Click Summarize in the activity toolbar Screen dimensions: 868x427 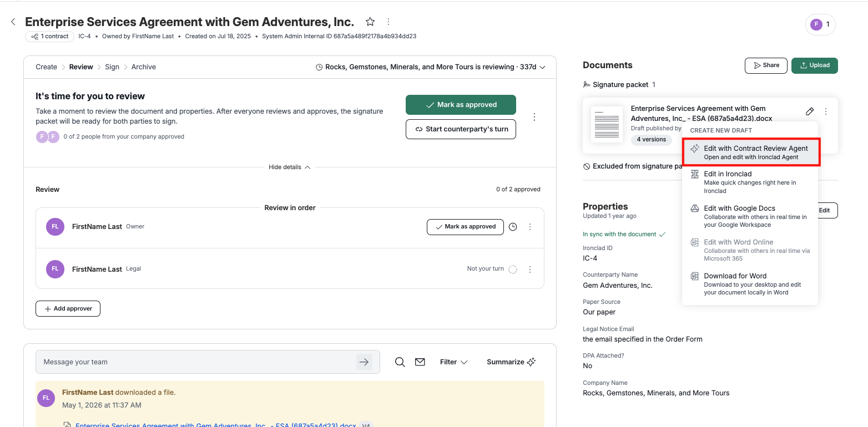pyautogui.click(x=511, y=362)
